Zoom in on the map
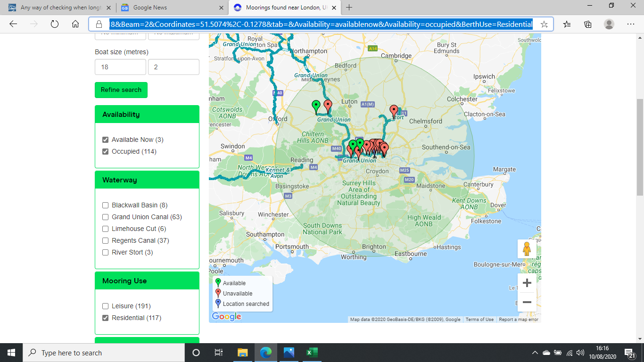The height and width of the screenshot is (362, 644). pyautogui.click(x=527, y=283)
